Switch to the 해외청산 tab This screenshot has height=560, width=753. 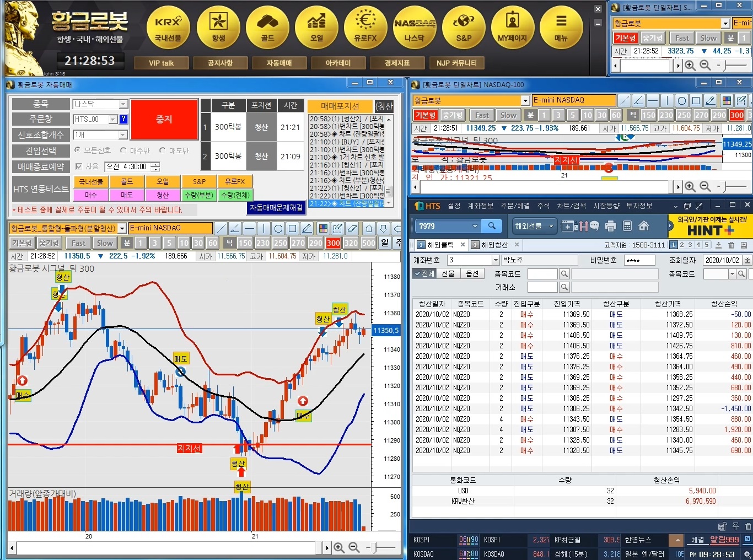pyautogui.click(x=494, y=245)
